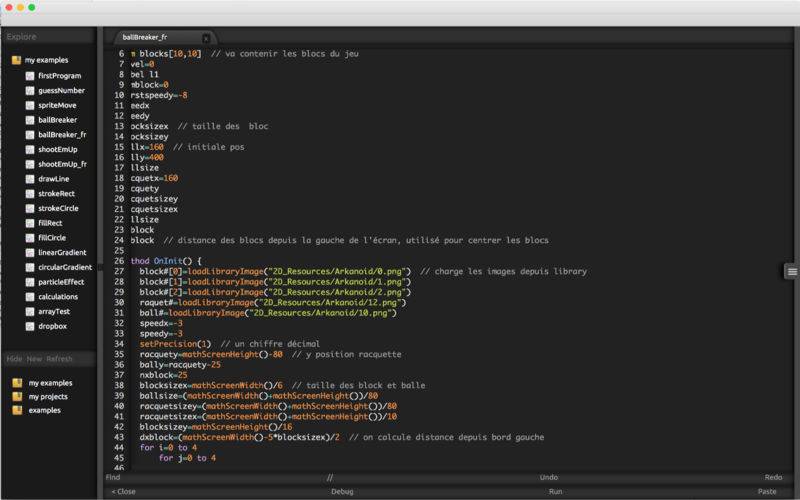Click line number 26 in the gutter
Screen dimensions: 800x500
coord(119,261)
